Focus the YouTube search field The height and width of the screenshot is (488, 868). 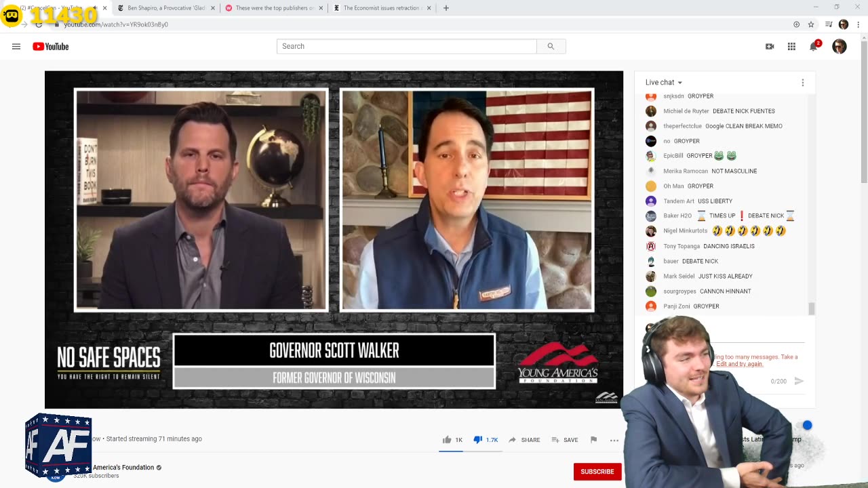[406, 46]
